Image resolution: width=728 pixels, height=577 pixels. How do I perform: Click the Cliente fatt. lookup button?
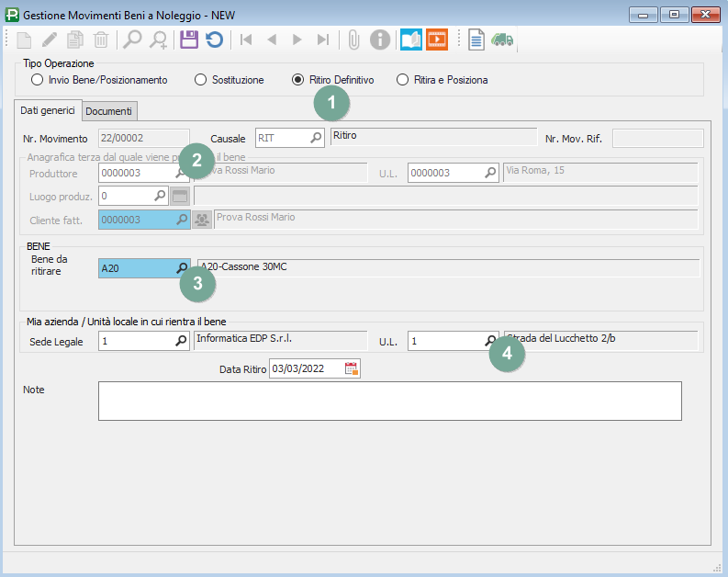(x=181, y=220)
